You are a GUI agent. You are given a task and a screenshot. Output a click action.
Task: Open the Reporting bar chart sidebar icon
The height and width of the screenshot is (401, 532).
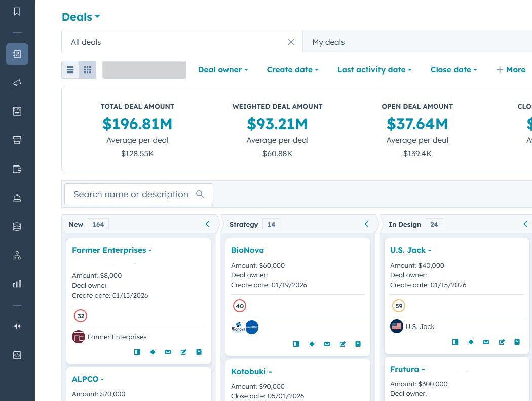coord(17,284)
